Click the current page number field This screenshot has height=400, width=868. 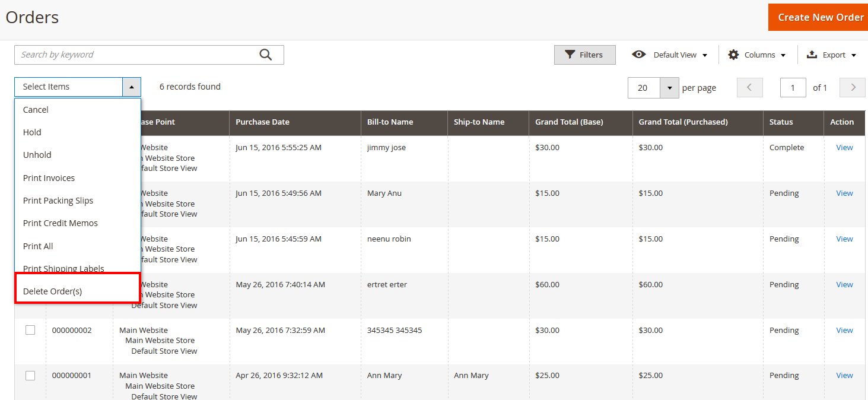point(793,87)
